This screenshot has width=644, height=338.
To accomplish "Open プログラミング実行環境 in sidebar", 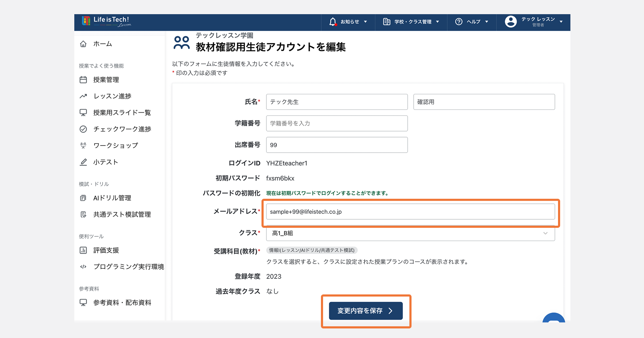I will click(129, 267).
